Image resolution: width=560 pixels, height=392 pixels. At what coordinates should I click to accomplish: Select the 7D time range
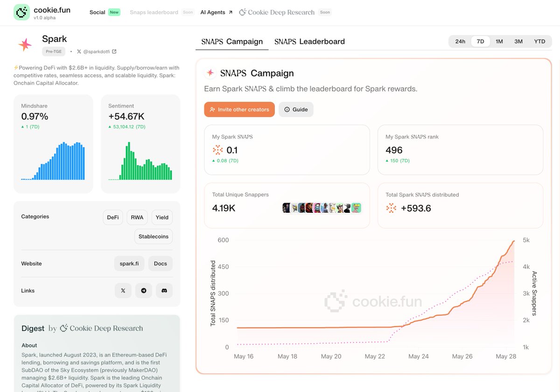[x=480, y=42]
